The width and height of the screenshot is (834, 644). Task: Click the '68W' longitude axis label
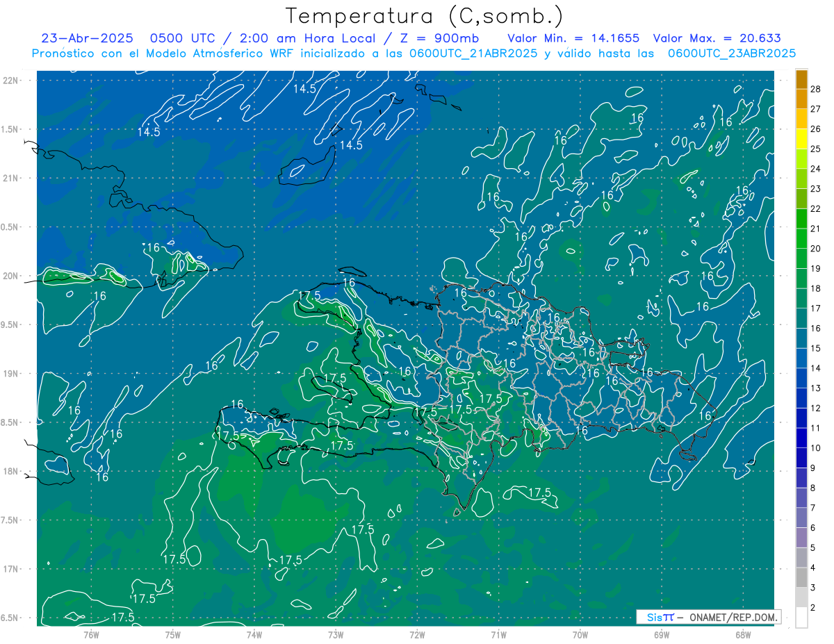coord(743,634)
